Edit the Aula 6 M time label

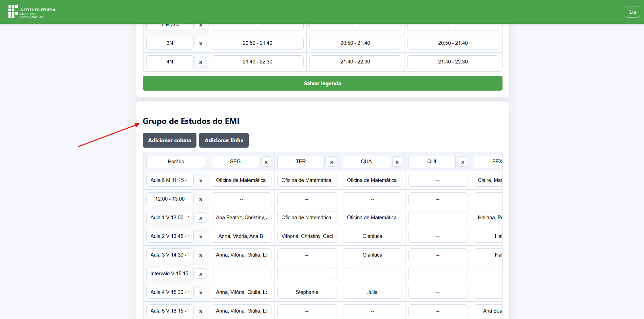[170, 180]
